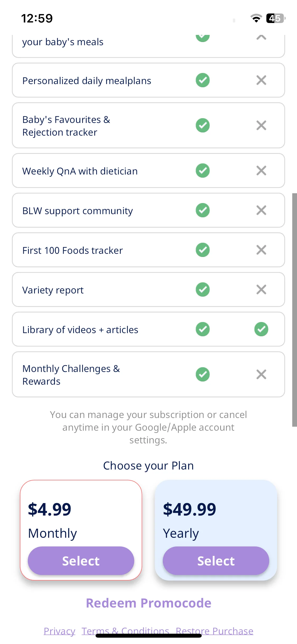Tap second green check in Library of videos row
Screen dimensions: 297x644
click(x=261, y=329)
